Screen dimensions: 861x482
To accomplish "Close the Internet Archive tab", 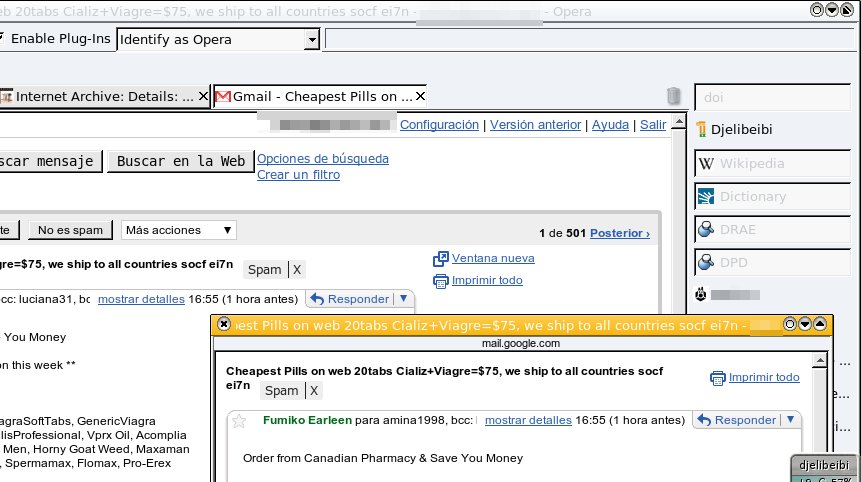I will coord(203,97).
